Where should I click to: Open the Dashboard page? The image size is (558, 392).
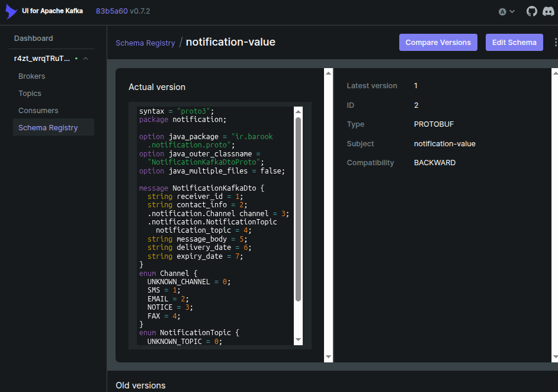coord(33,38)
